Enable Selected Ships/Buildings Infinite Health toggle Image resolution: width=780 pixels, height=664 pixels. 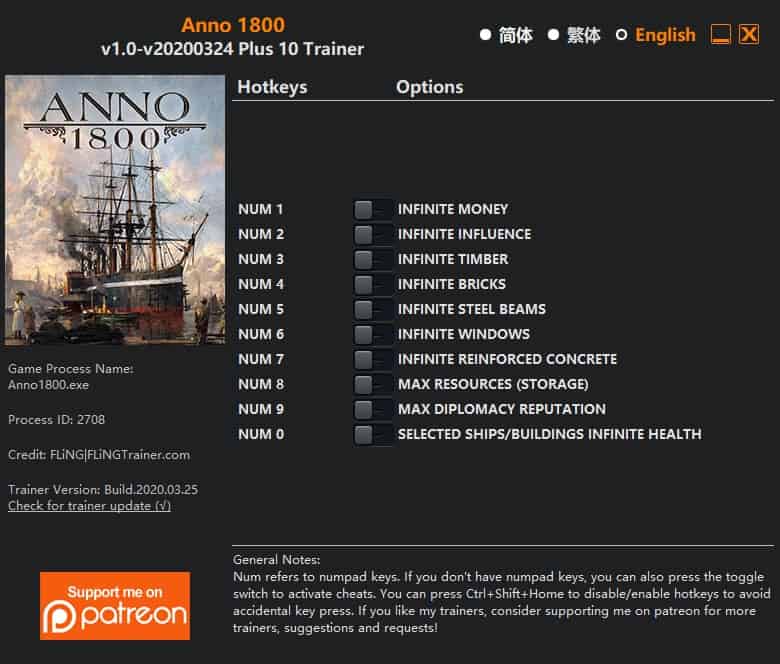pyautogui.click(x=373, y=434)
